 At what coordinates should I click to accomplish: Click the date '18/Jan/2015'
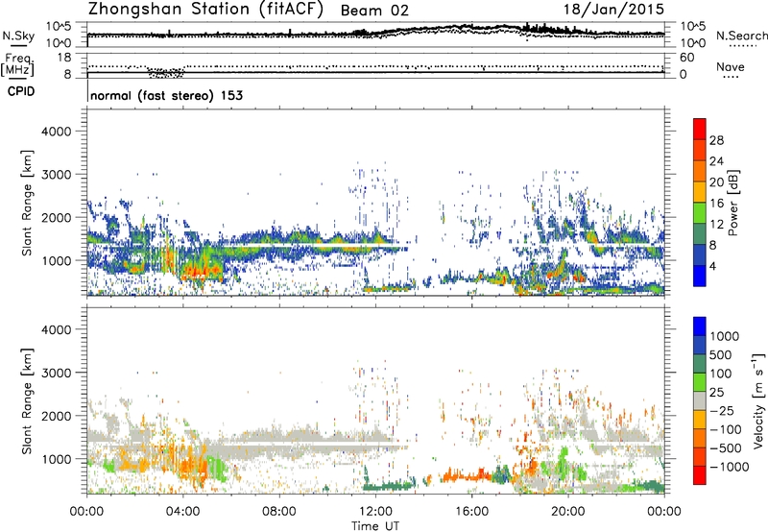tap(613, 10)
